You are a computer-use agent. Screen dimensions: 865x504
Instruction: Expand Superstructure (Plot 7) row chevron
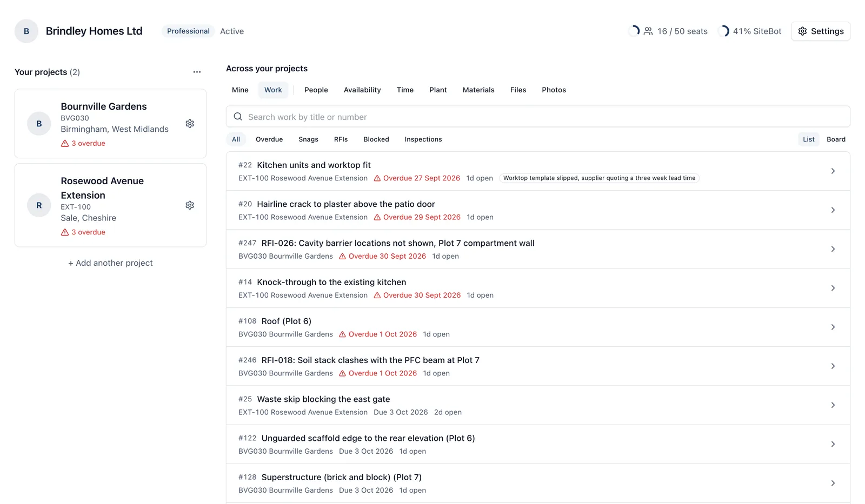pos(833,483)
